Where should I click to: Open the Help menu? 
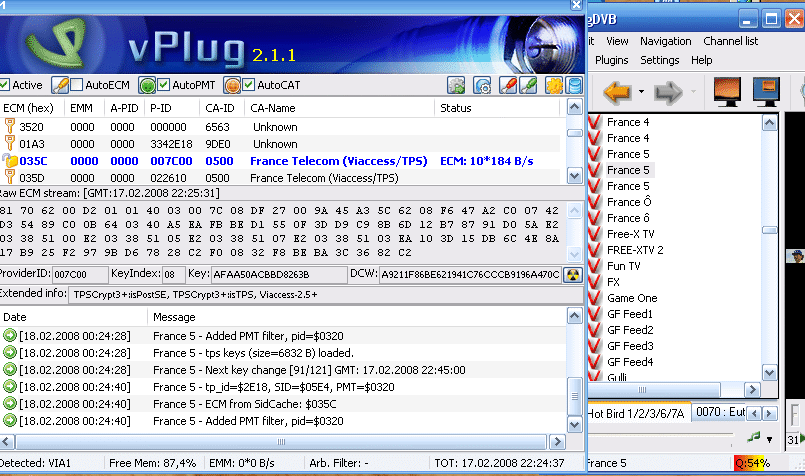point(701,60)
